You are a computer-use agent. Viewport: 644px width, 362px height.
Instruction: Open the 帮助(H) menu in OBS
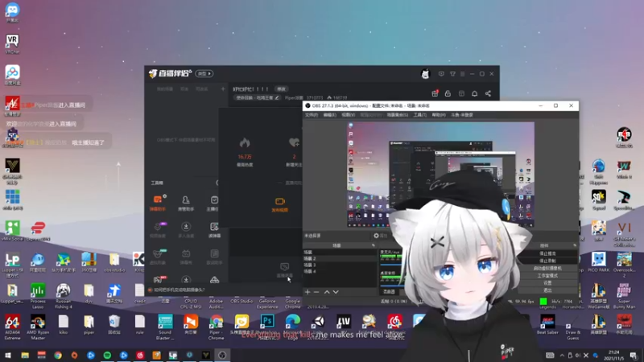pos(439,115)
